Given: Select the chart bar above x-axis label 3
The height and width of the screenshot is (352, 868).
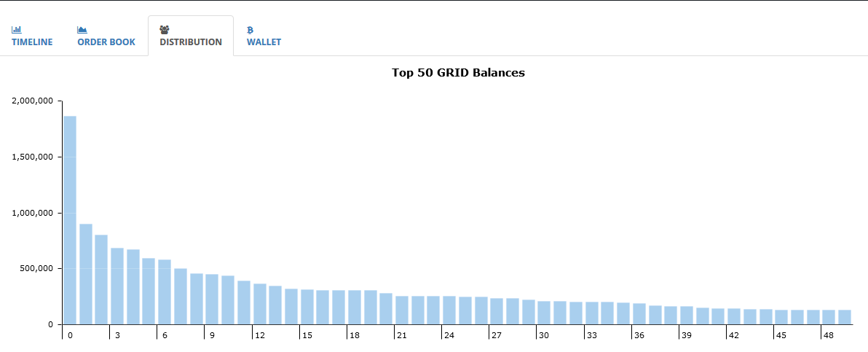Looking at the screenshot, I should coord(117,286).
